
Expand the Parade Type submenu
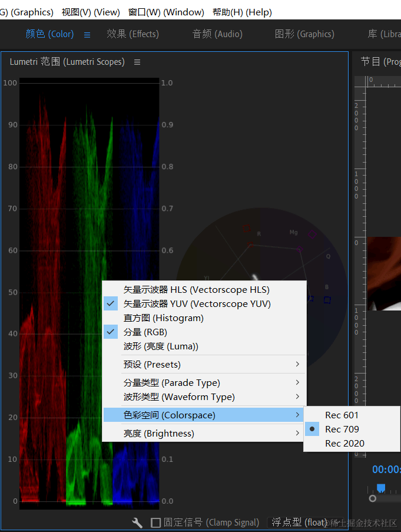click(204, 383)
